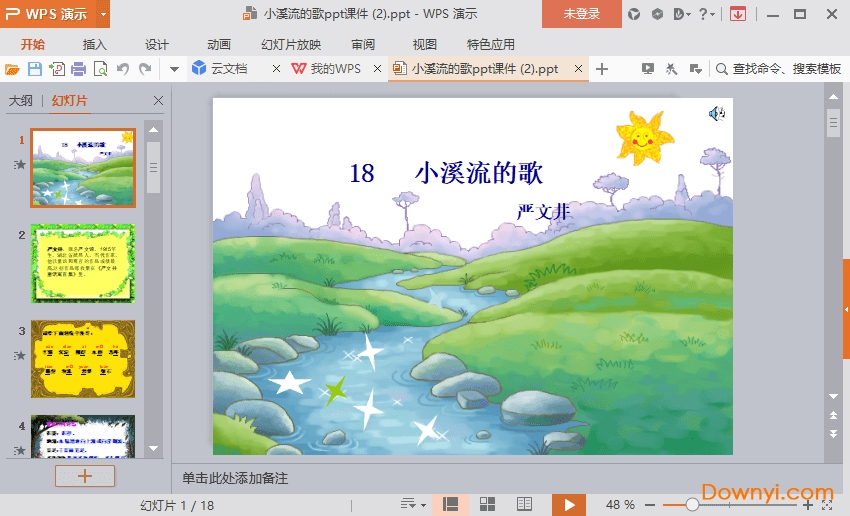Click animation star icon beside slide 3
Screen dimensions: 850x516
point(20,356)
